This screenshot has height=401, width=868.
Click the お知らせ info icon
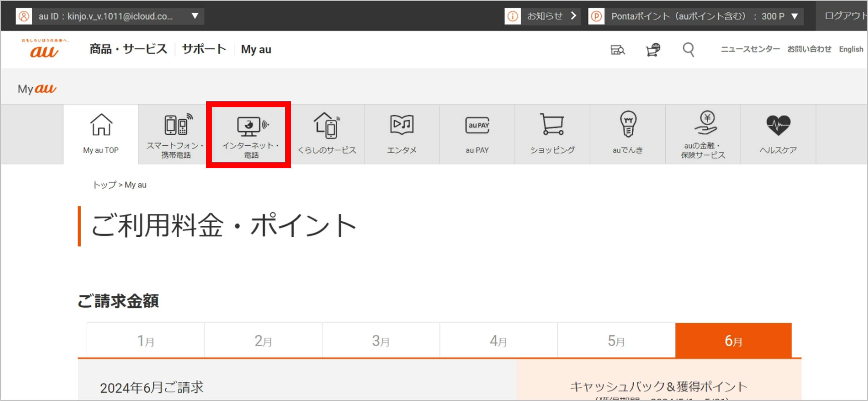pyautogui.click(x=512, y=16)
